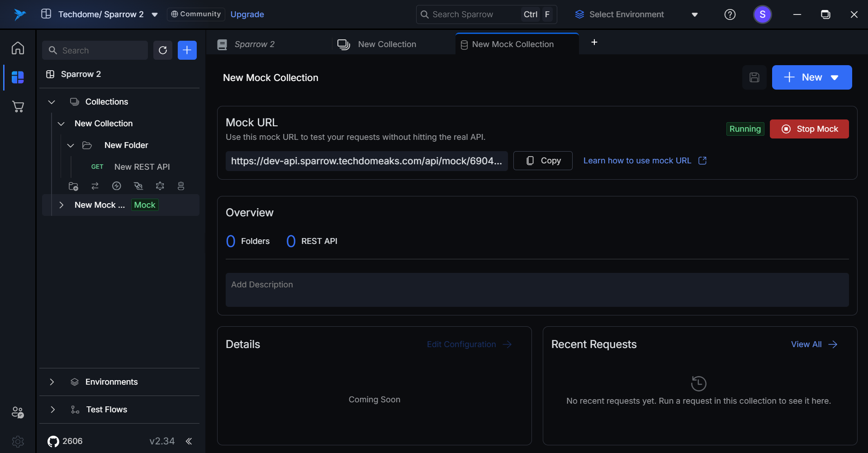The width and height of the screenshot is (868, 453).
Task: Click the refresh collections icon
Action: pyautogui.click(x=163, y=50)
